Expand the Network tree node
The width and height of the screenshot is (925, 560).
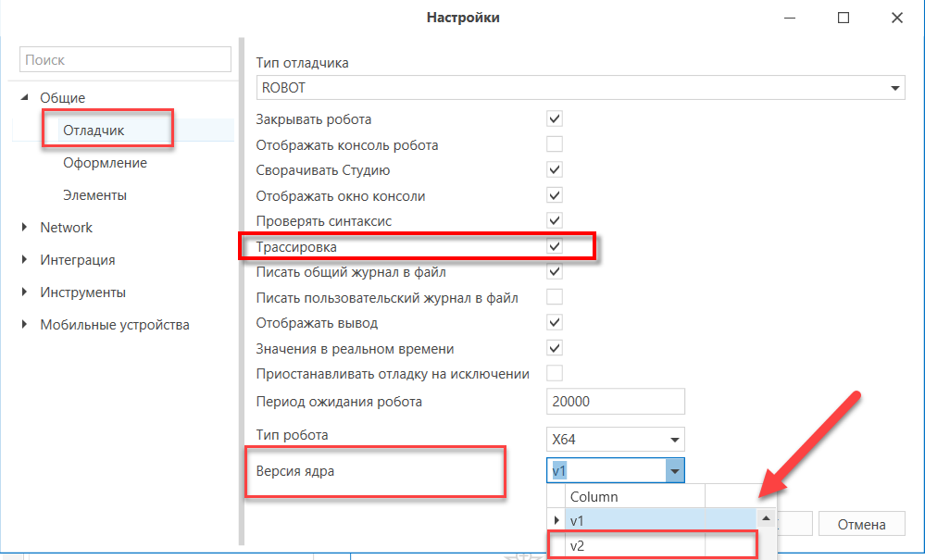tap(24, 227)
